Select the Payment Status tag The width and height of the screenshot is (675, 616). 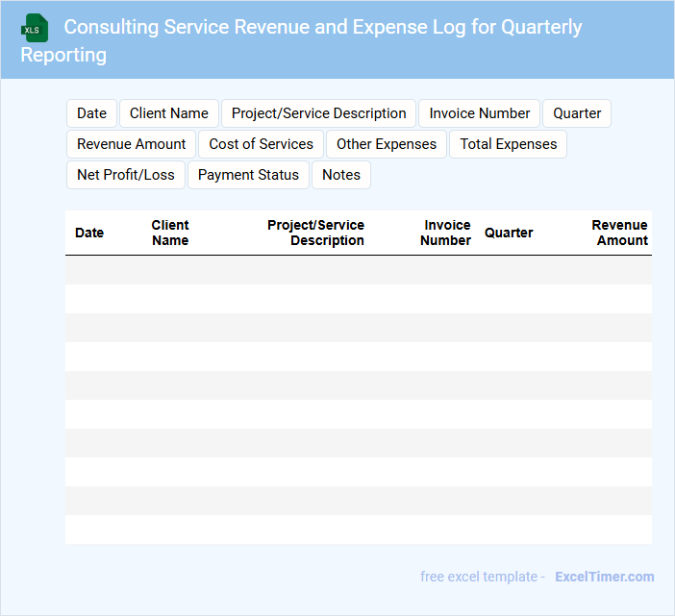(x=248, y=175)
